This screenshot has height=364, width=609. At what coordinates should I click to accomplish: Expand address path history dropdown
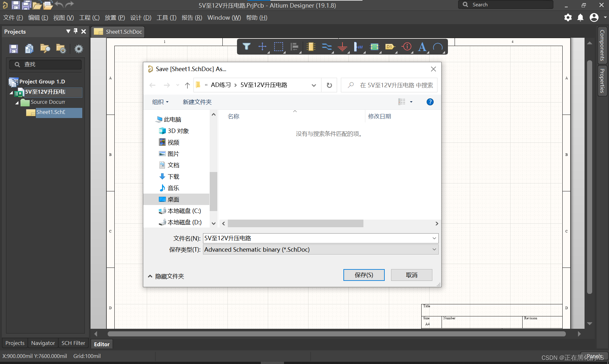click(x=314, y=85)
